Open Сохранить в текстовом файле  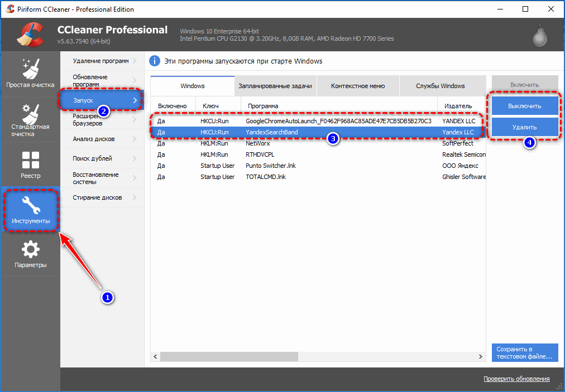tap(524, 352)
